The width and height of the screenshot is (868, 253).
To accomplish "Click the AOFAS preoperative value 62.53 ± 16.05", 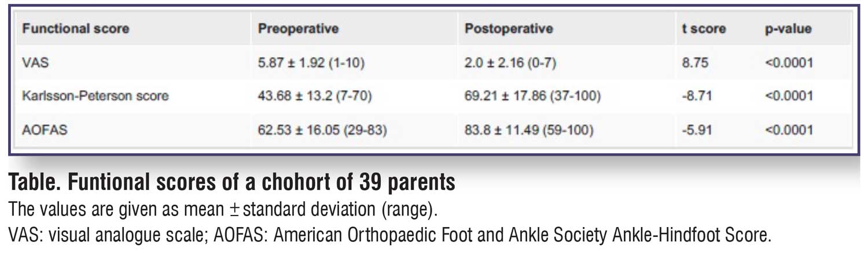I will pos(322,130).
